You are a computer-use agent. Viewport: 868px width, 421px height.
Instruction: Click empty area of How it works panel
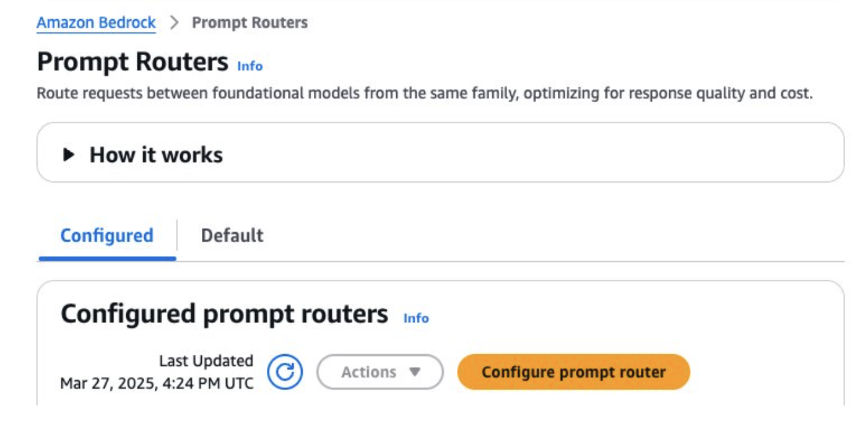(526, 153)
